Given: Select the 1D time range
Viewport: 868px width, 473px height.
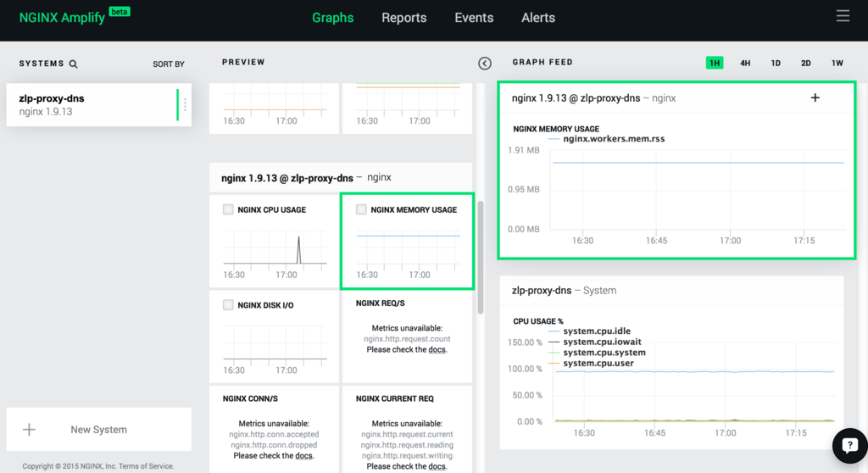Looking at the screenshot, I should pos(776,63).
